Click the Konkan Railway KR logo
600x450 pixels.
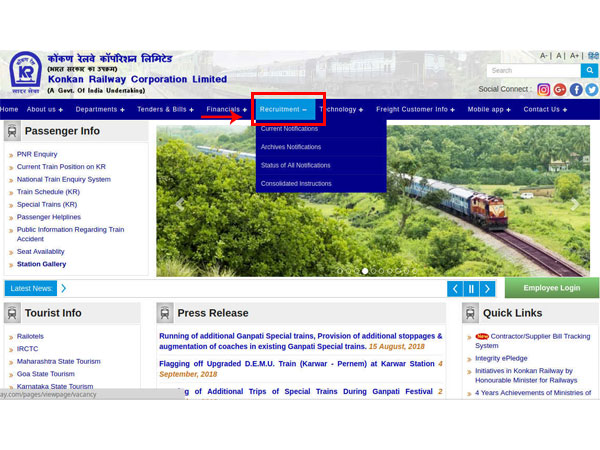25,73
